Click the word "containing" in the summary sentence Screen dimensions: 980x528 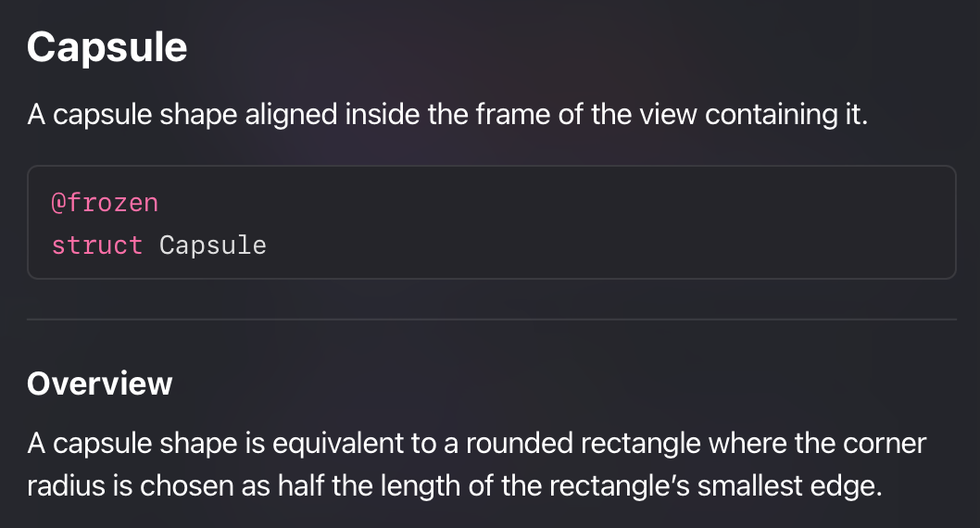(x=772, y=115)
